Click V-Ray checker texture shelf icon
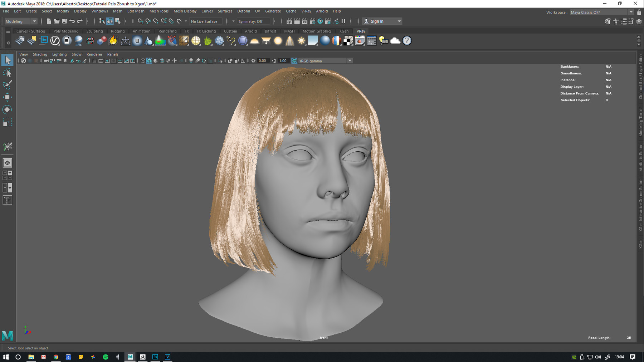The image size is (644, 362). tap(348, 41)
